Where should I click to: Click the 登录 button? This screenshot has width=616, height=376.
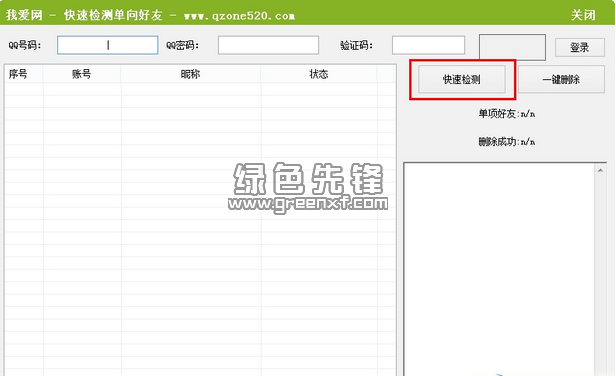tap(579, 48)
